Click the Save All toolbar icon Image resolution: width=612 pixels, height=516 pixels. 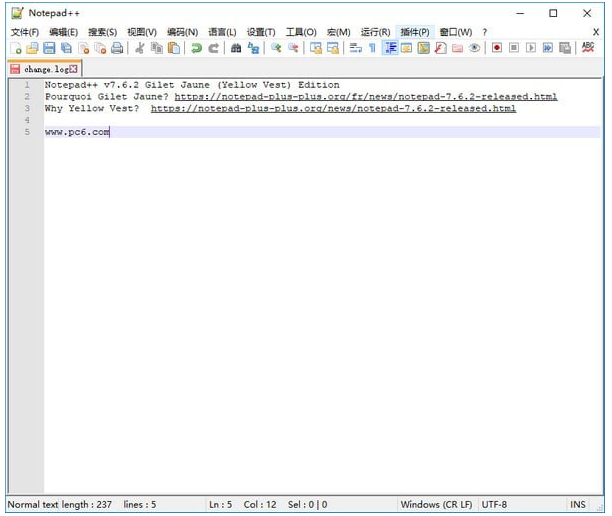(x=66, y=48)
